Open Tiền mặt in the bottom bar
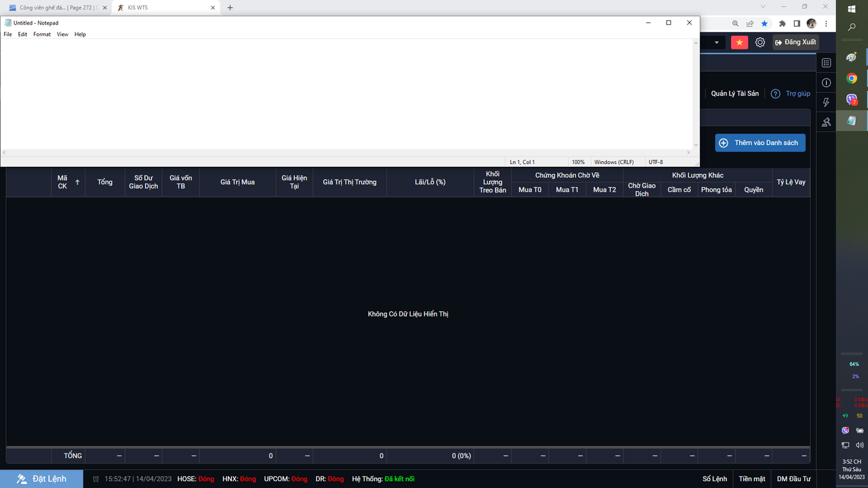 (x=752, y=479)
